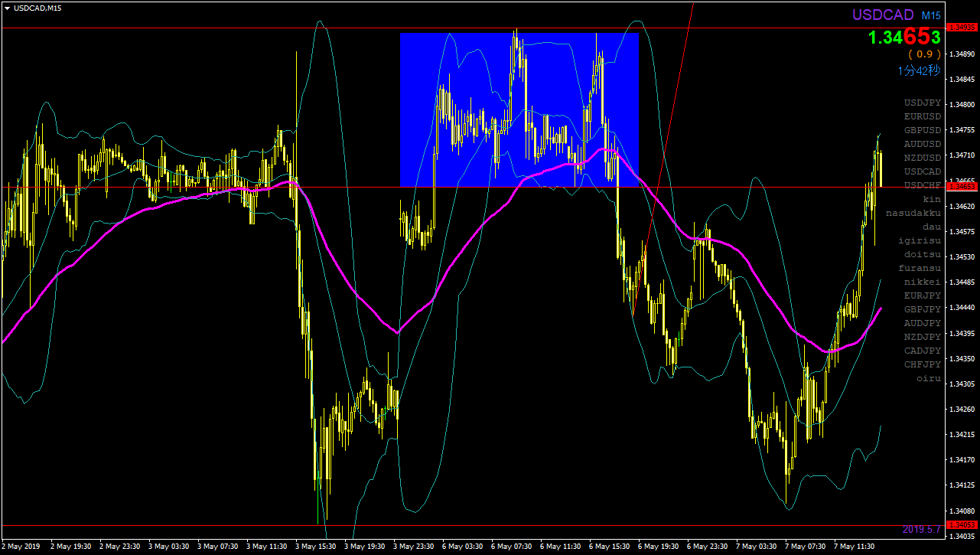Switch chart to GBPUSD symbol

(x=923, y=130)
